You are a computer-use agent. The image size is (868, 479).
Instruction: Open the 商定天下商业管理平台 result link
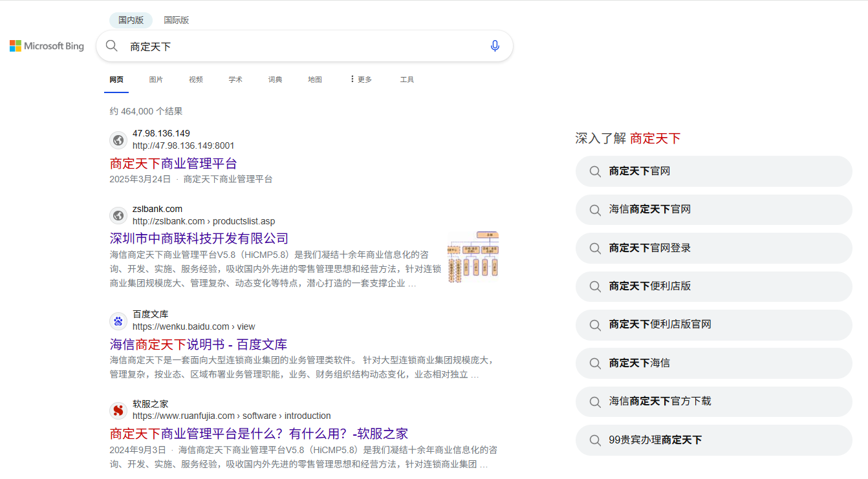[x=173, y=163]
